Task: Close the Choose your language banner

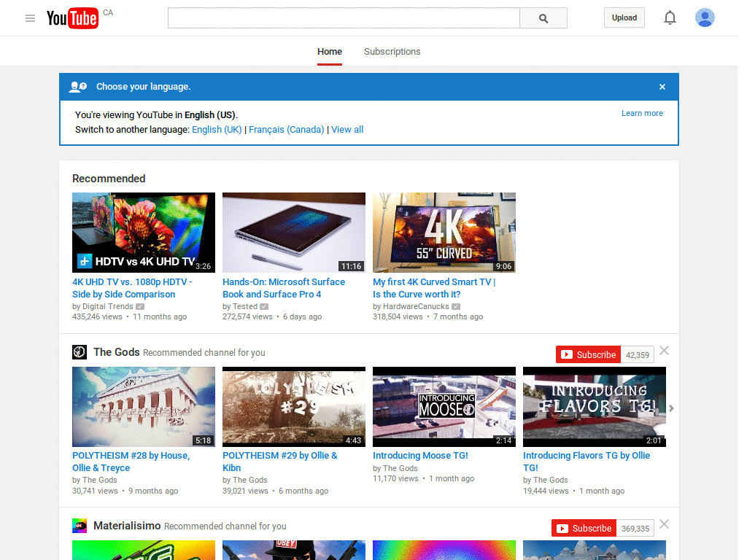Action: (662, 87)
